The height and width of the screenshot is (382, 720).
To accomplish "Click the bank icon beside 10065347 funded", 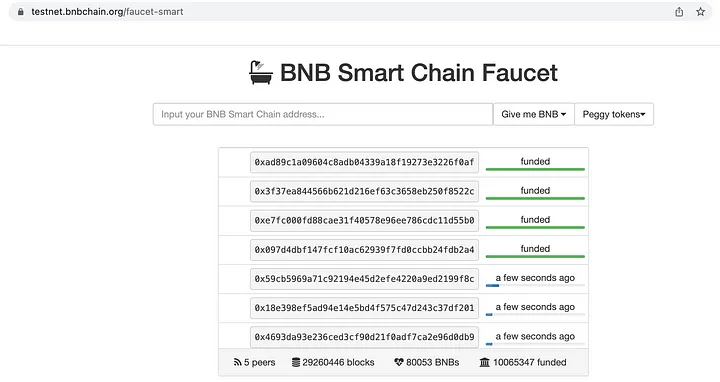I will point(484,362).
